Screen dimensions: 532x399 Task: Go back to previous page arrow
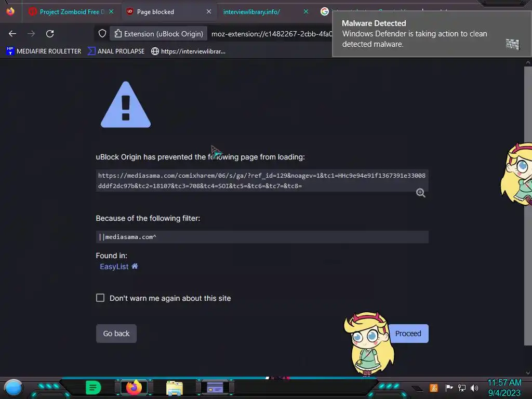(12, 34)
